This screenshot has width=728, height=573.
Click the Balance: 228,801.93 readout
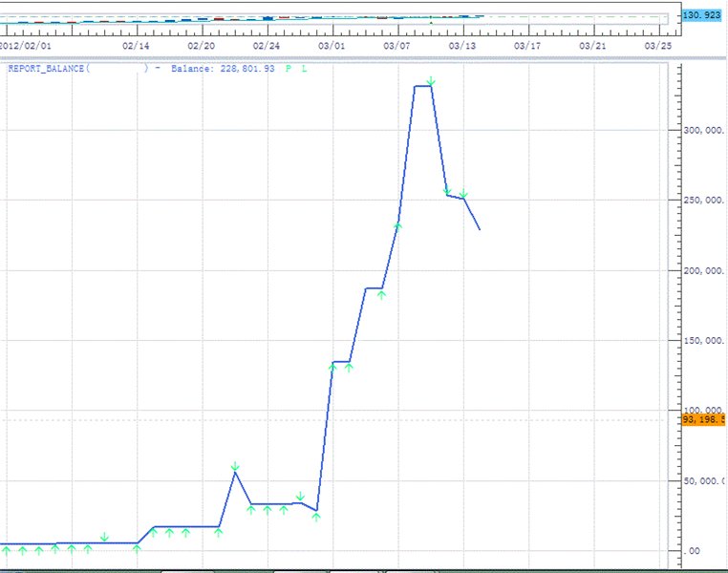223,69
